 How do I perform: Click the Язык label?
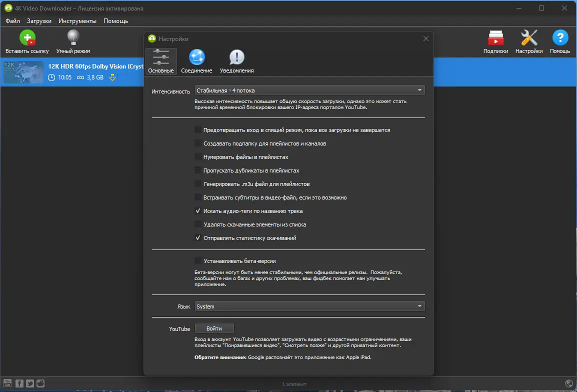183,306
